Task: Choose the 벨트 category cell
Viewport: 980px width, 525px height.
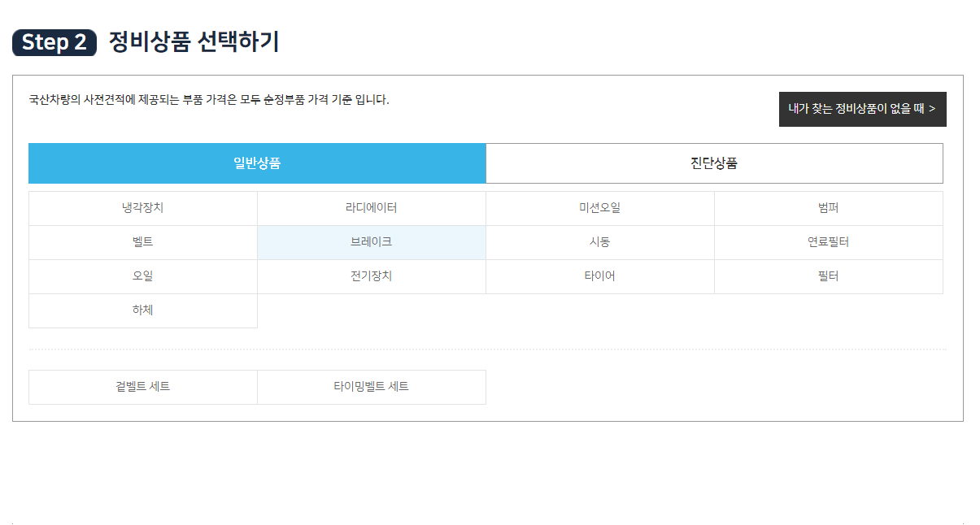Action: pos(143,242)
